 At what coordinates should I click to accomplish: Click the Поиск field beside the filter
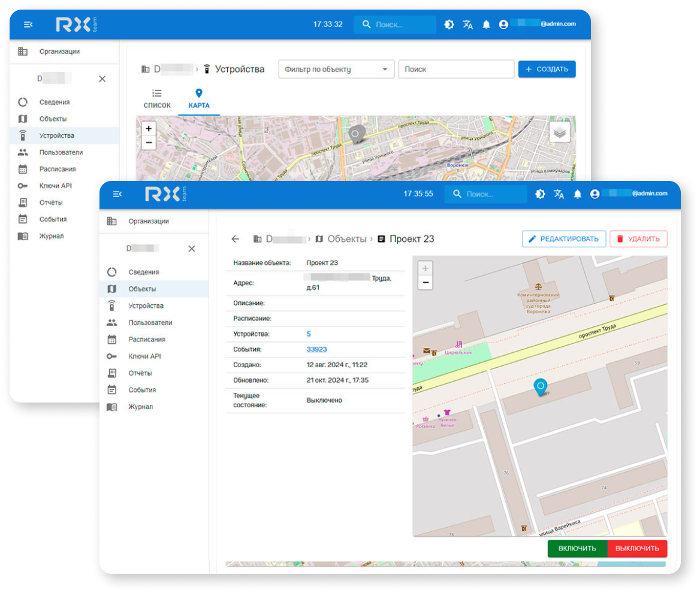[456, 69]
